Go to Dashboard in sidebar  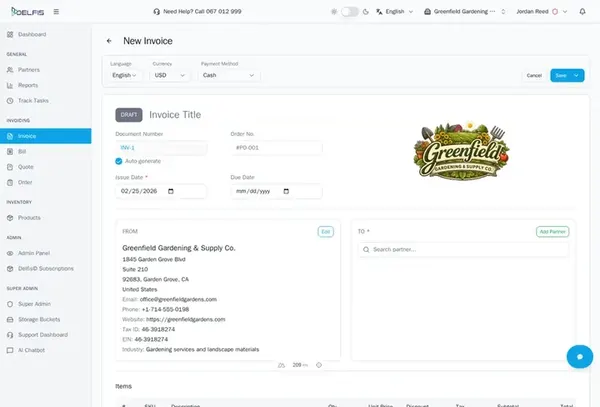click(46, 34)
